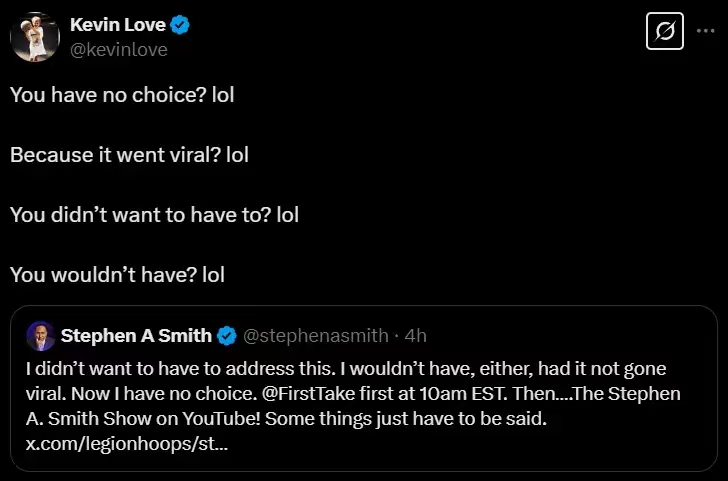
Task: Open the @kevinlove handle link
Action: pos(118,49)
